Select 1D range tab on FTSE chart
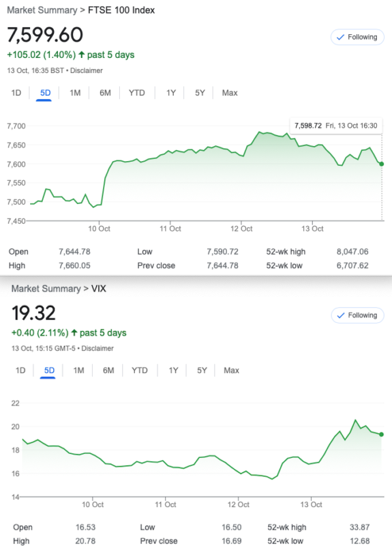 coord(16,93)
